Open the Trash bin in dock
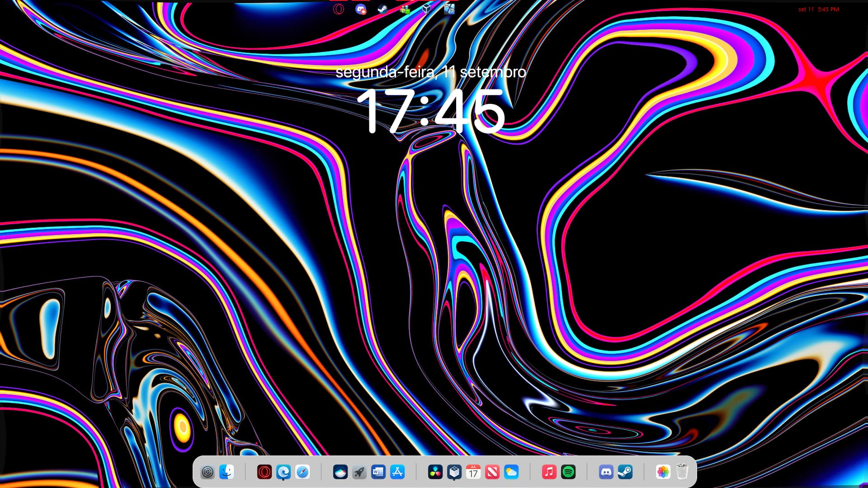Screen dimensions: 868x488 click(x=682, y=472)
